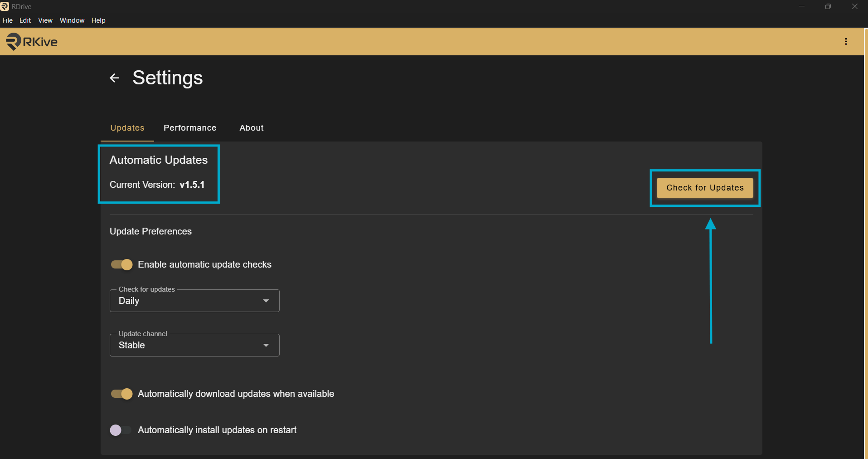
Task: Click the Automatic Updates heading
Action: [x=159, y=160]
